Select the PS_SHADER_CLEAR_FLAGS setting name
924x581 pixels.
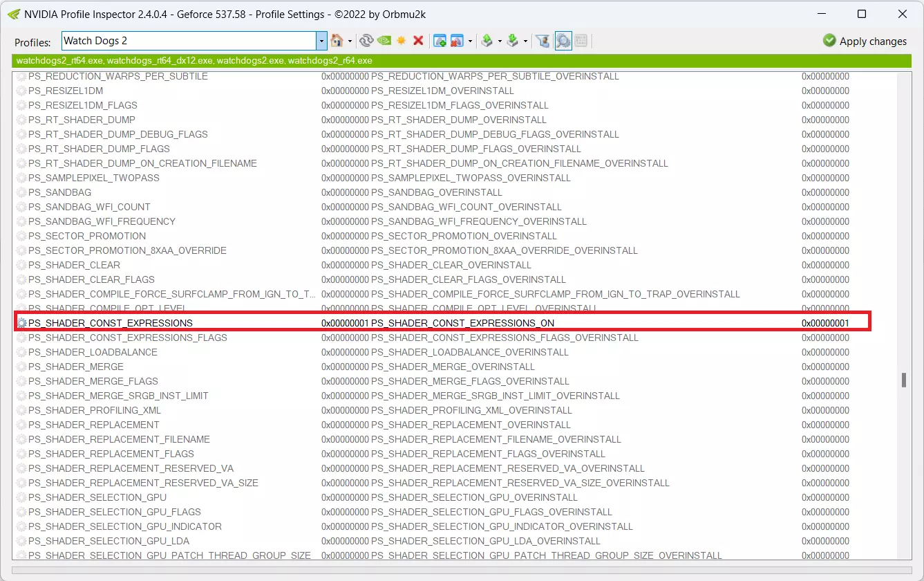91,279
